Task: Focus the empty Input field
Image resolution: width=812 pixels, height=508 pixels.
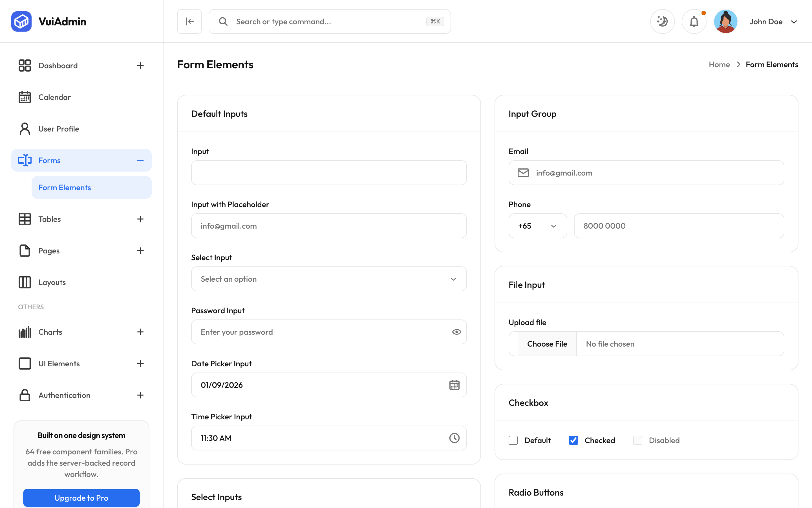Action: coord(329,173)
